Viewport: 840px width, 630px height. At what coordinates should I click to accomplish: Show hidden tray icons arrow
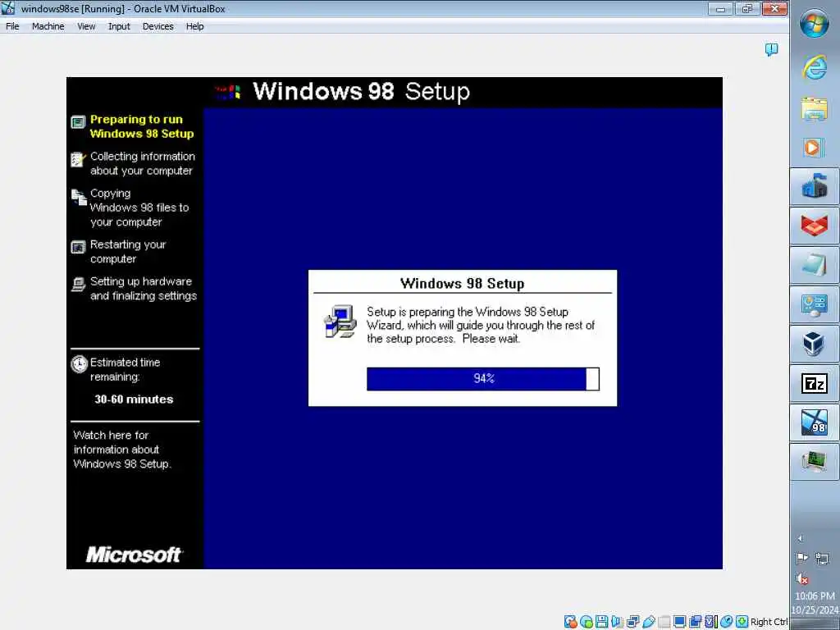coord(801,538)
